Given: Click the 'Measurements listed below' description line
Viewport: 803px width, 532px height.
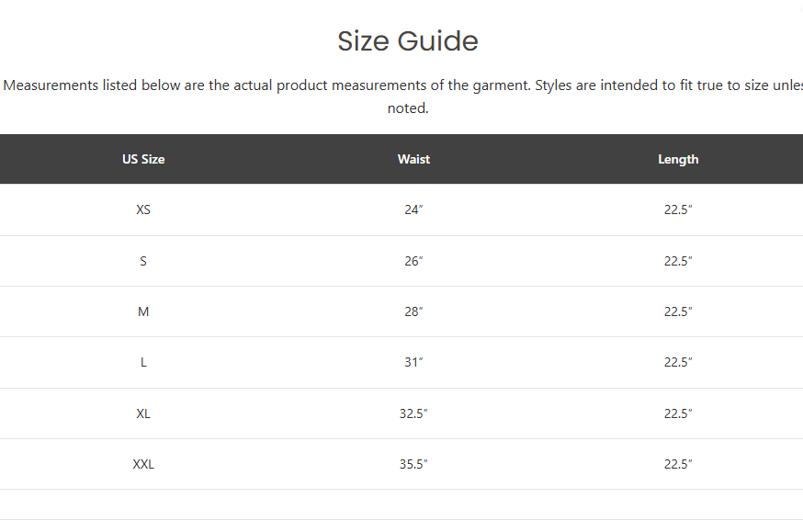Looking at the screenshot, I should 403,85.
